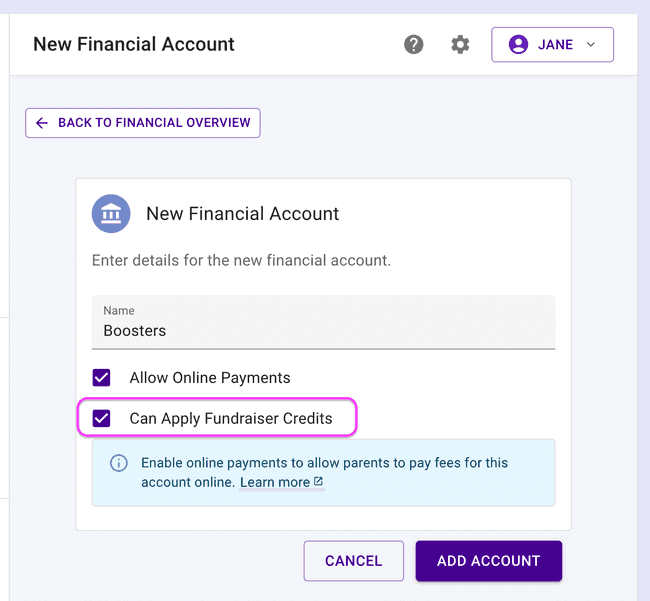Viewport: 650px width, 601px height.
Task: Click the back arrow icon
Action: point(42,123)
